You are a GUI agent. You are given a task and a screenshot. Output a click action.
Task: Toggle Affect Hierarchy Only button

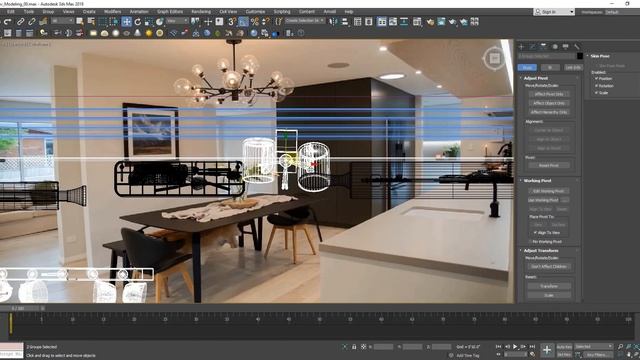point(549,112)
